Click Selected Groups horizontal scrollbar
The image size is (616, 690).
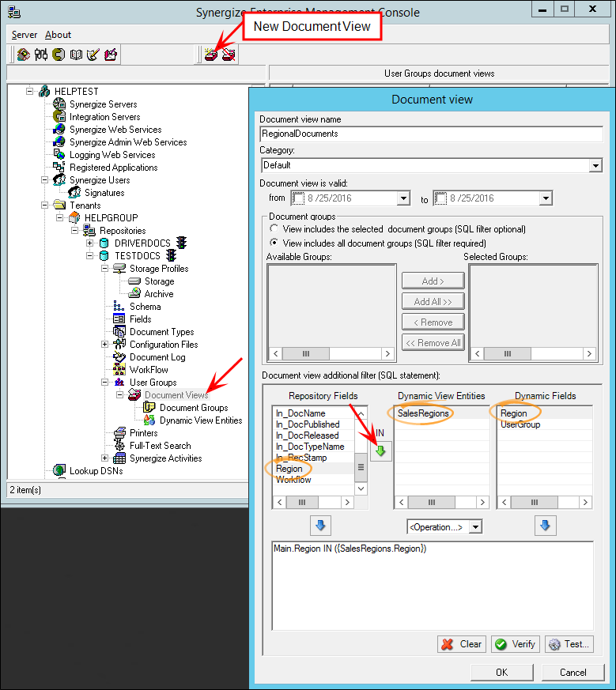533,354
